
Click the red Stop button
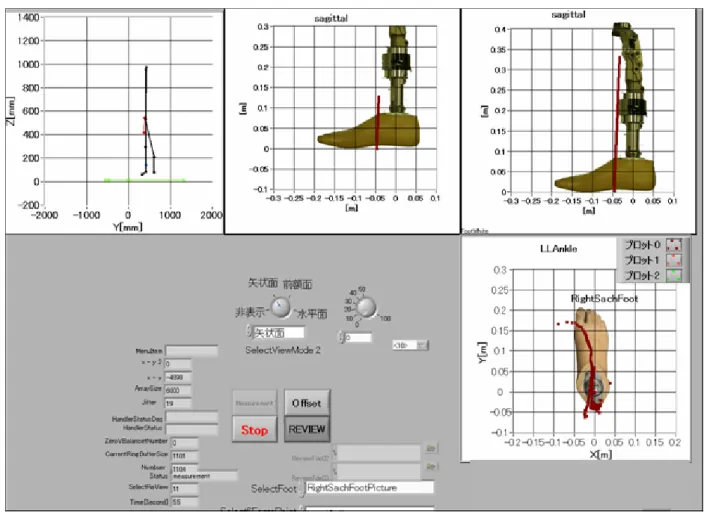255,430
